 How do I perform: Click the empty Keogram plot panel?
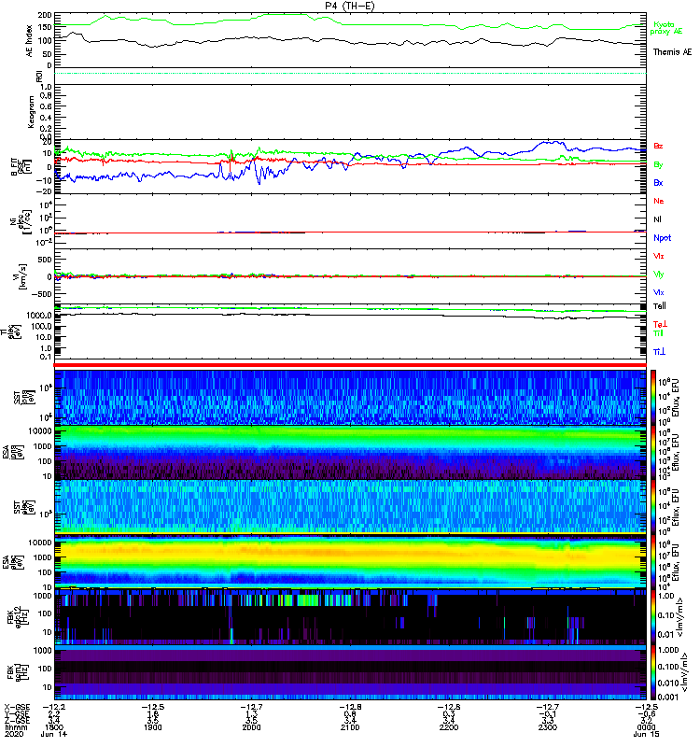pyautogui.click(x=350, y=112)
